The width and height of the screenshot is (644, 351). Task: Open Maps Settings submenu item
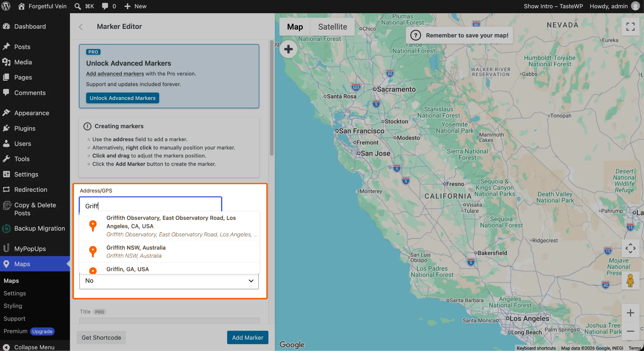(15, 293)
